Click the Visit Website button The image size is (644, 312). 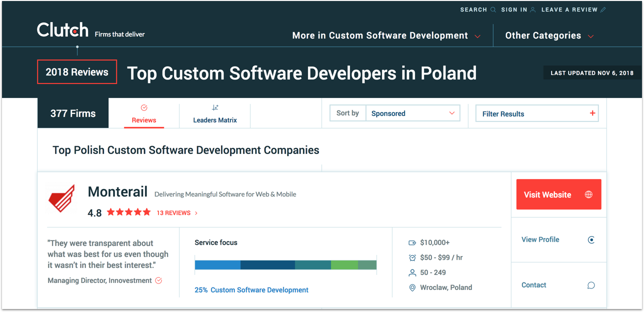559,194
